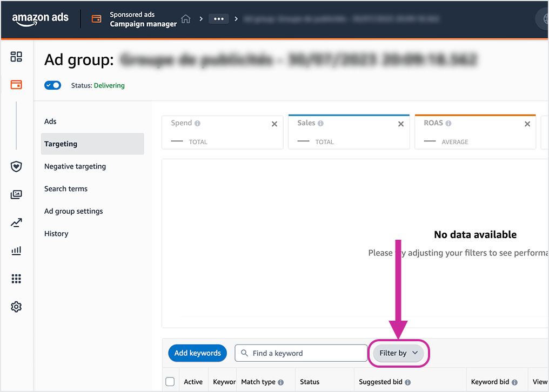Expand the breadcrumb ellipsis menu
The height and width of the screenshot is (392, 549).
218,19
